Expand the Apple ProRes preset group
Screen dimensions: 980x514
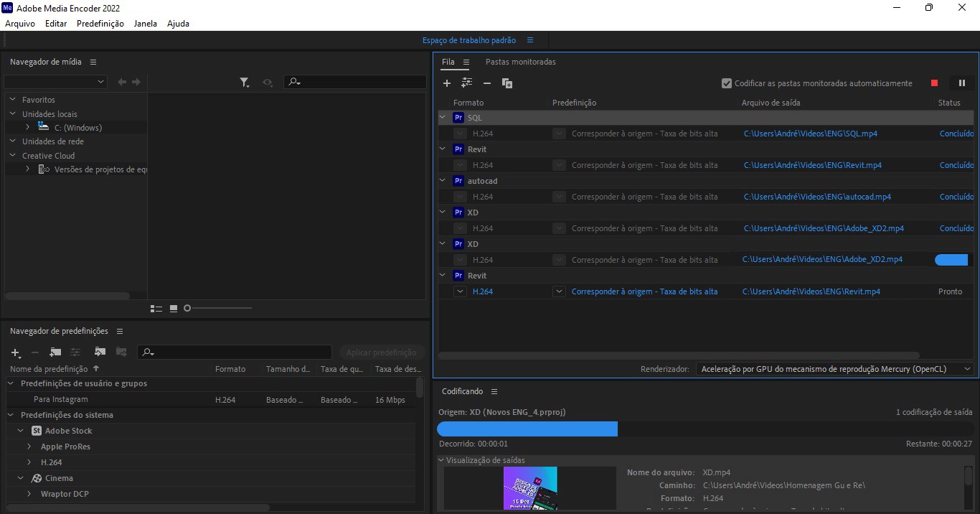[x=29, y=447]
